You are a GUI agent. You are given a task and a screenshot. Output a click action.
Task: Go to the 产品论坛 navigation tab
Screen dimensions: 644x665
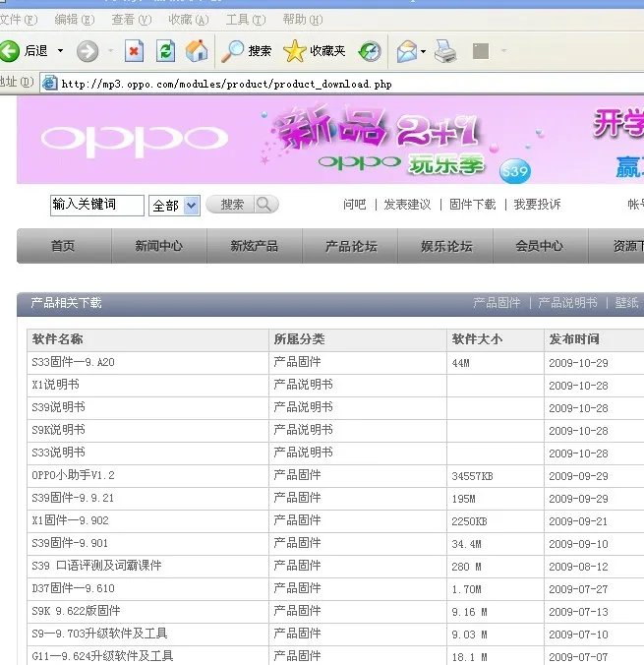tap(350, 246)
